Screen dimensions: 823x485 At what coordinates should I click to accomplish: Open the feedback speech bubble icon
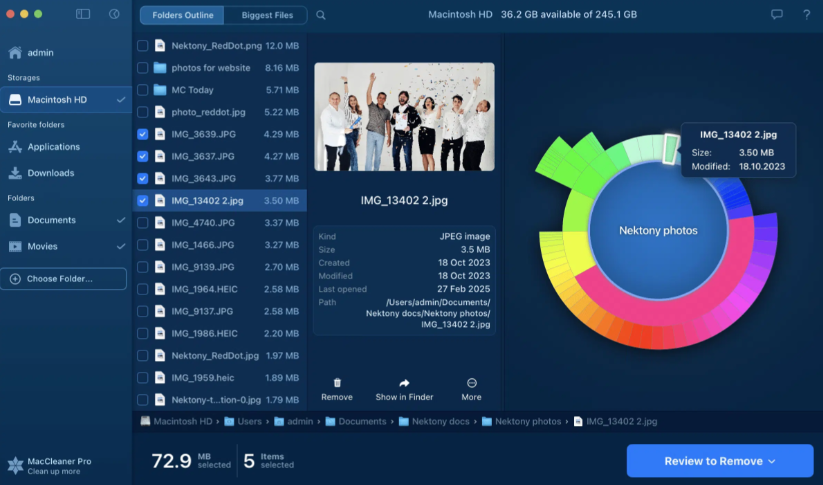777,14
